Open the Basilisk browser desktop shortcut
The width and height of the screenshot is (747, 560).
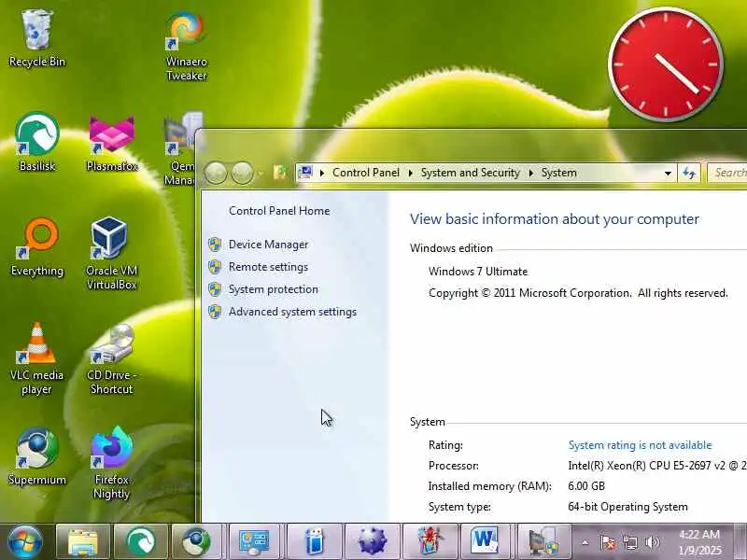(x=36, y=142)
